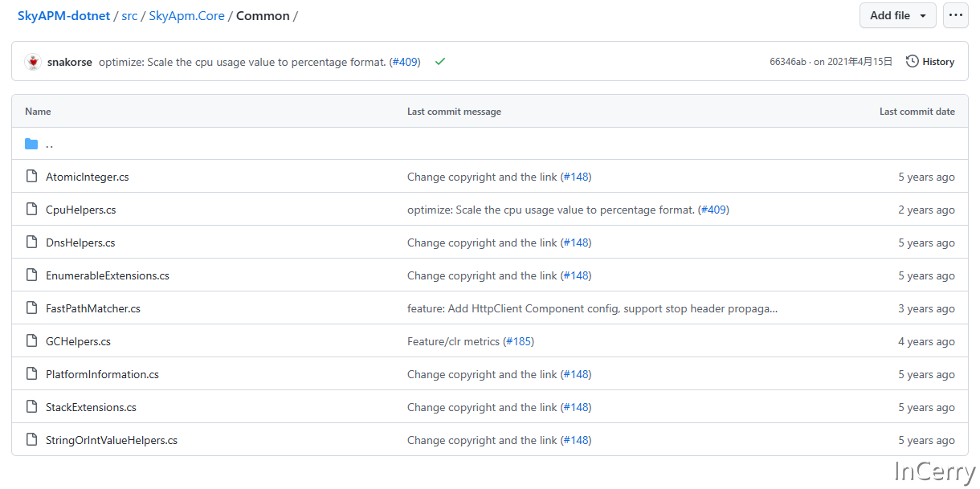
Task: Click the green commit status checkmark
Action: [x=440, y=62]
